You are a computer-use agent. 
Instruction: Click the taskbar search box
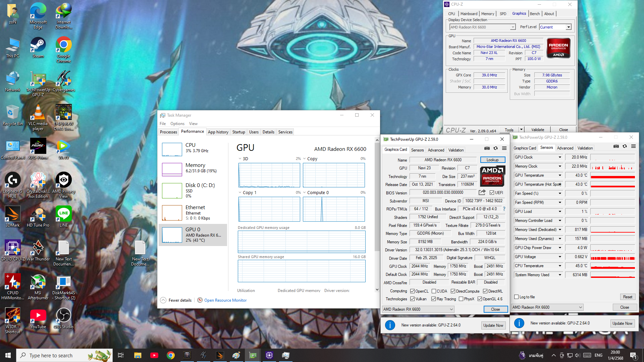[x=64, y=355]
